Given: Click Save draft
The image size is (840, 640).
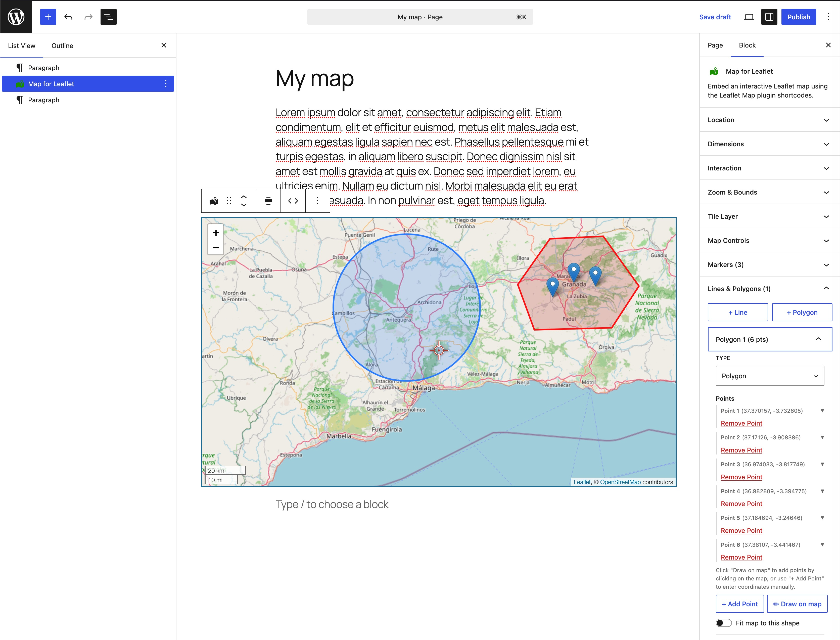Looking at the screenshot, I should (715, 17).
